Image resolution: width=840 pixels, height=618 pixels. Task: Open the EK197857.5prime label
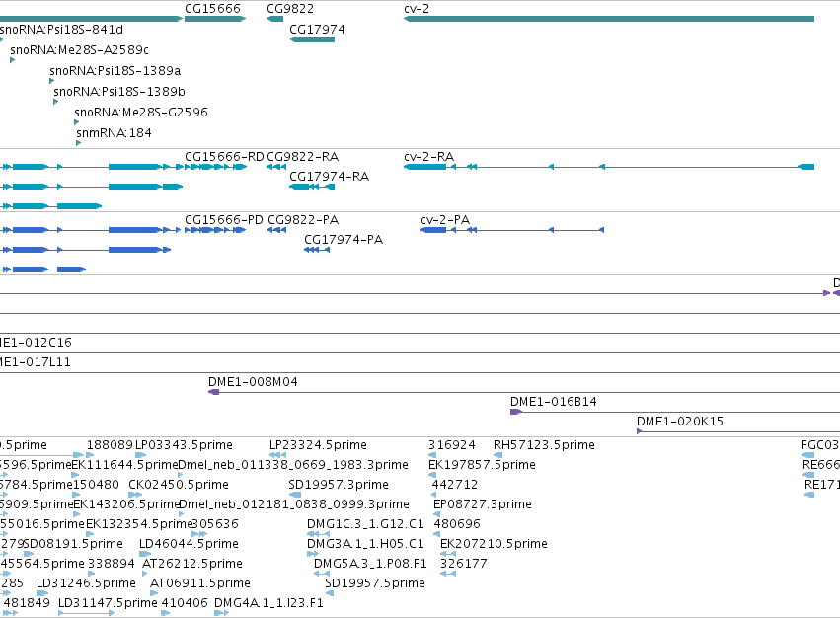482,465
